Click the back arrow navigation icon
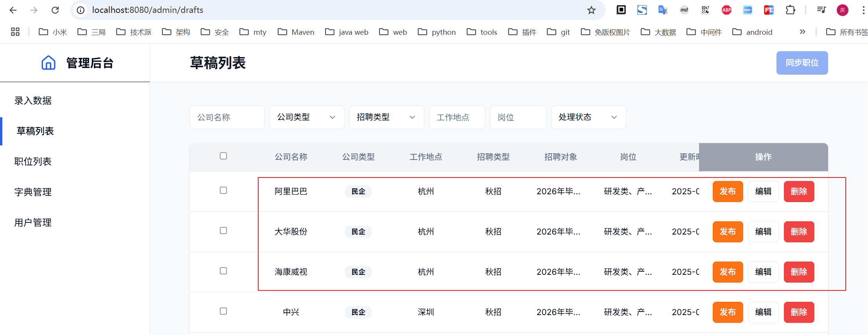Viewport: 868px width, 335px height. (13, 10)
